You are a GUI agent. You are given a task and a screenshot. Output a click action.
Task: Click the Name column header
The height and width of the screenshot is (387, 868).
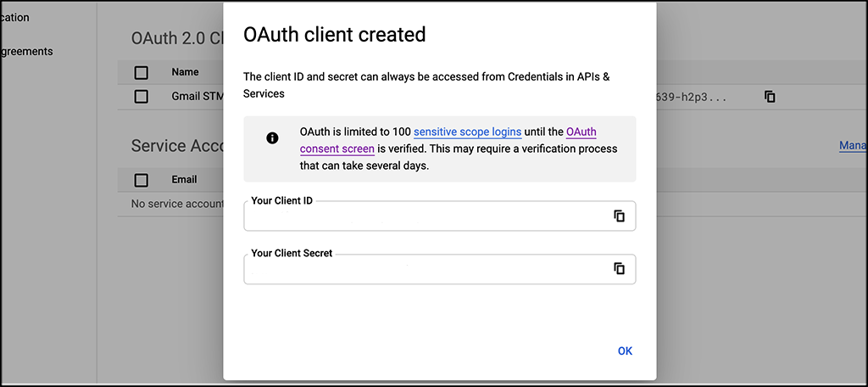click(x=185, y=72)
